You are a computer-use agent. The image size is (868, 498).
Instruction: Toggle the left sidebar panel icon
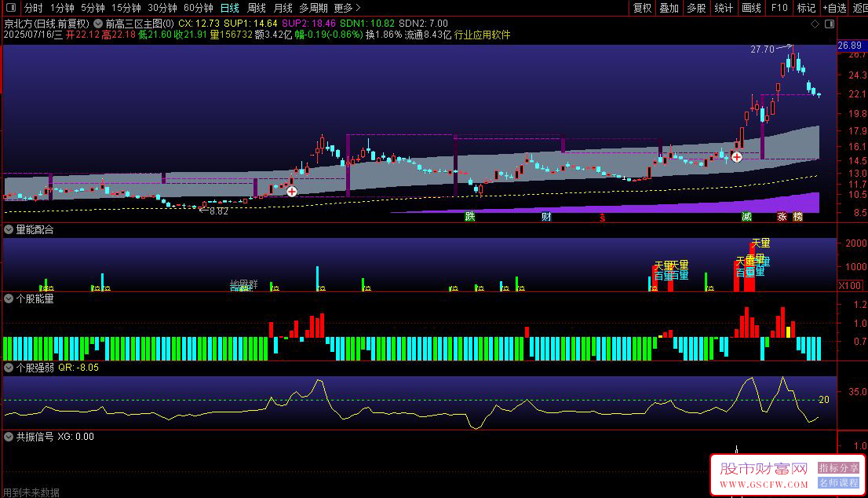(10, 8)
